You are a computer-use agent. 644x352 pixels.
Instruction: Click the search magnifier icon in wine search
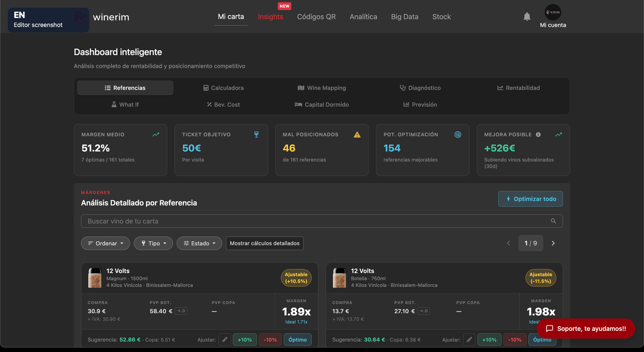(553, 221)
